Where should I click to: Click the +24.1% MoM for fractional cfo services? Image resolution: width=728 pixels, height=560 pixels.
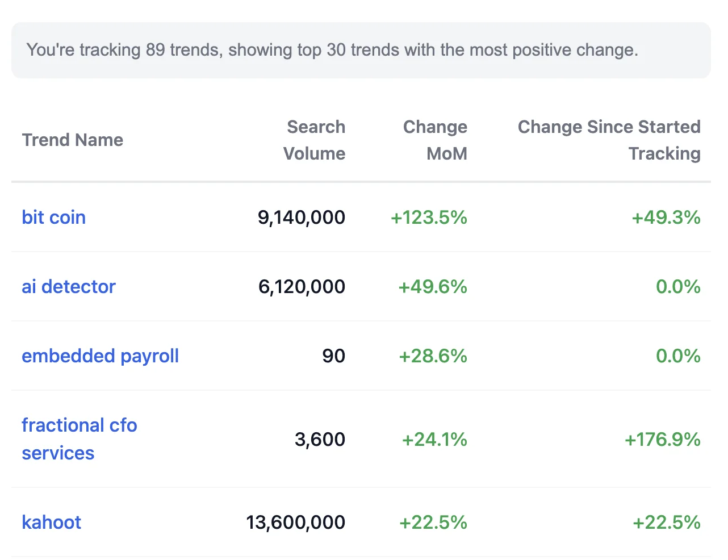click(x=433, y=439)
